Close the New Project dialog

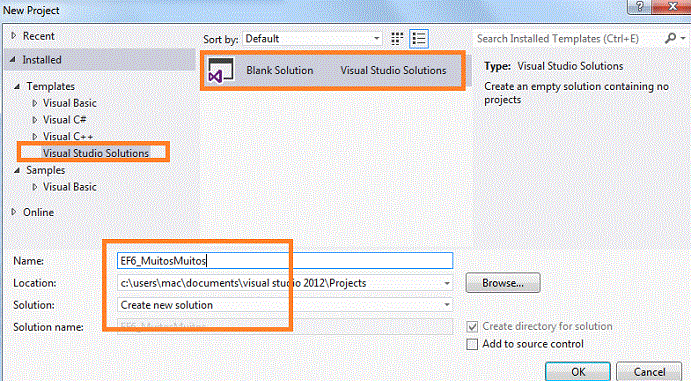click(x=672, y=7)
